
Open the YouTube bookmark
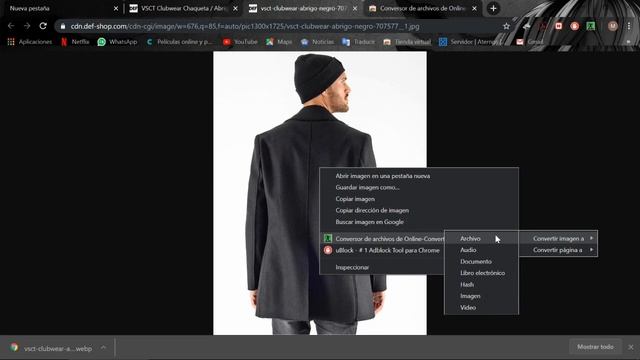240,42
